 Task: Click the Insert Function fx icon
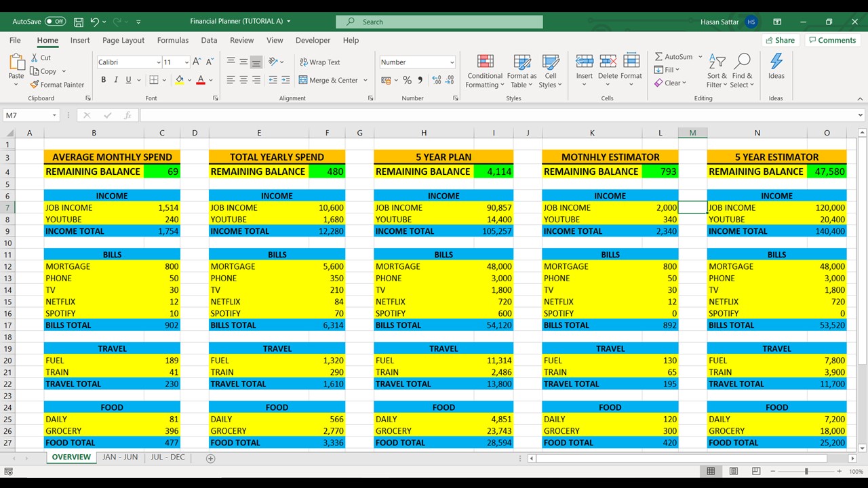coord(127,115)
